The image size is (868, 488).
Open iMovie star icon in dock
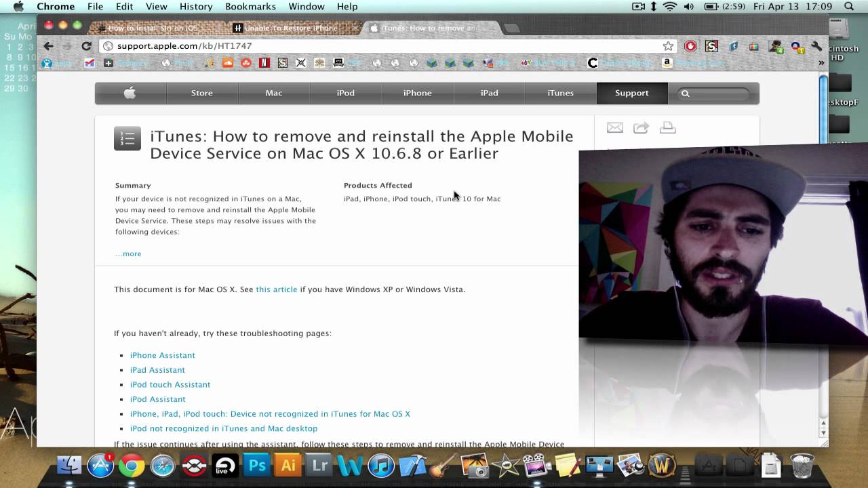click(x=505, y=466)
